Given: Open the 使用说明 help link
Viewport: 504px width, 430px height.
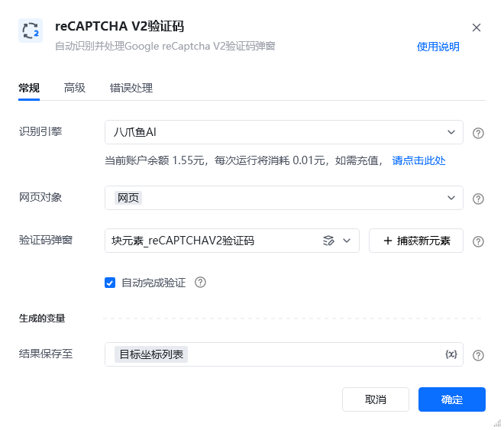Looking at the screenshot, I should (x=438, y=47).
